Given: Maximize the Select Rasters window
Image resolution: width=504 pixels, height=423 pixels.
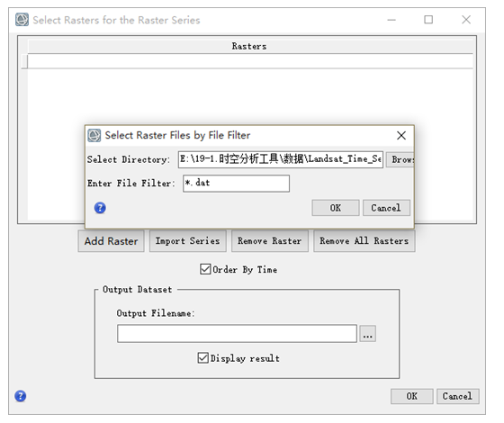Looking at the screenshot, I should [428, 20].
